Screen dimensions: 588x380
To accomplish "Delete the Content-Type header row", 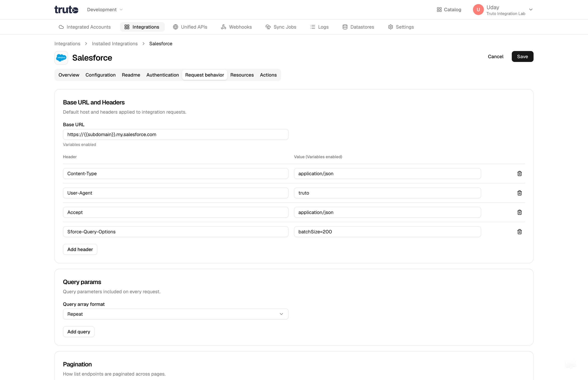I will 519,174.
